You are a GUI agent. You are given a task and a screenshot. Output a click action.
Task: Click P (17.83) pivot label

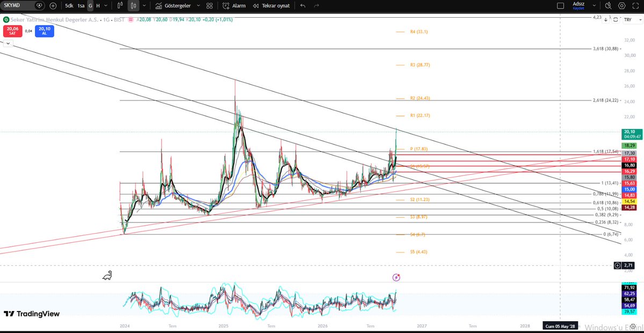coord(418,149)
